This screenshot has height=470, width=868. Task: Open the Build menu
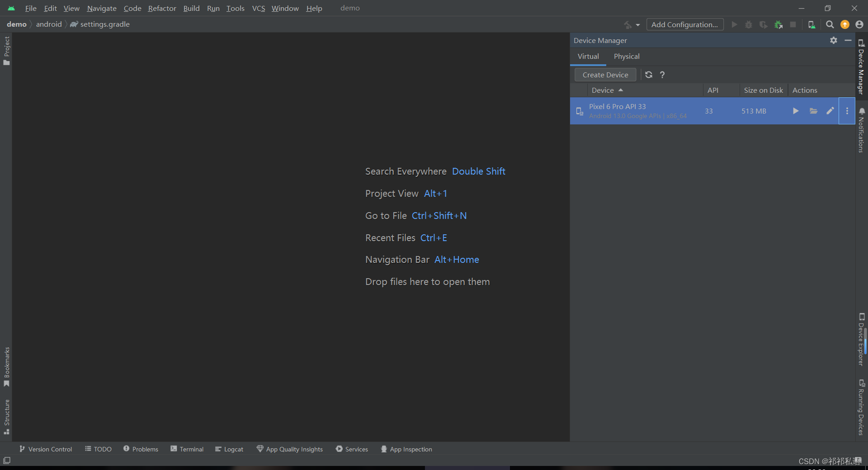pos(191,8)
